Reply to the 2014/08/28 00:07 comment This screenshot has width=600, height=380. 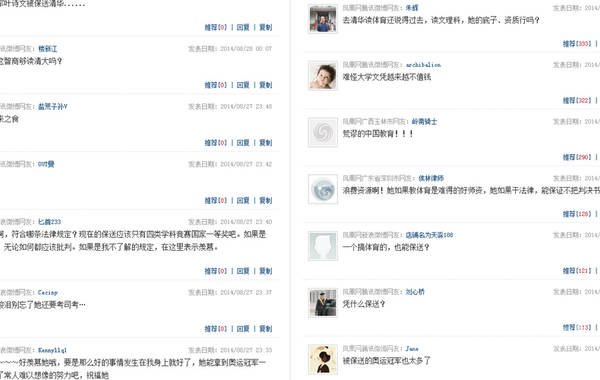[243, 85]
